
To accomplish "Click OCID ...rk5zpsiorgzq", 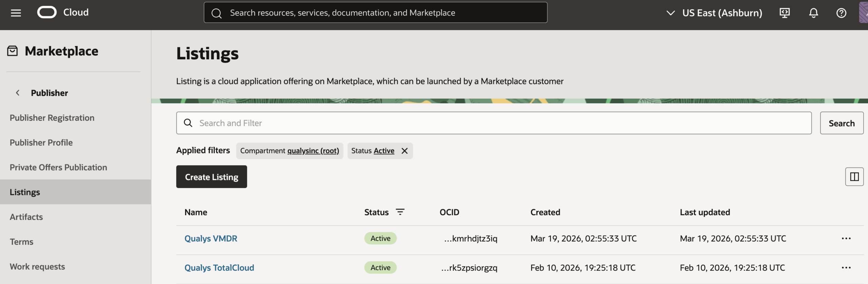I will [x=469, y=268].
